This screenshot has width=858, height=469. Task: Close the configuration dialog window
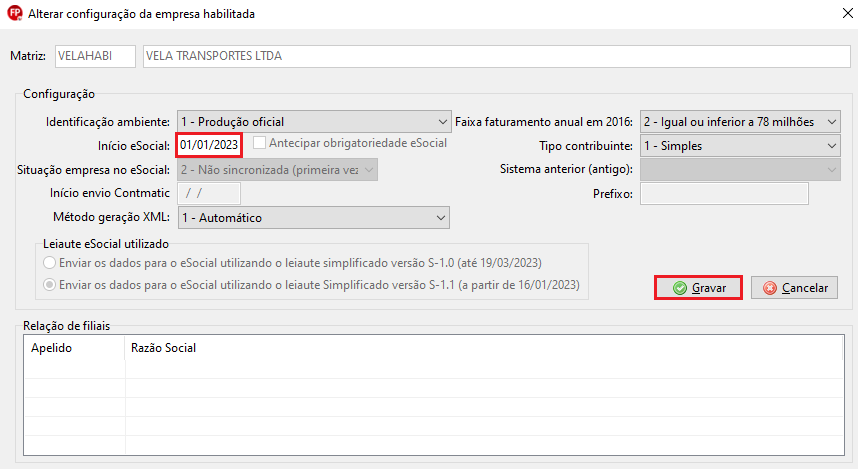[834, 14]
